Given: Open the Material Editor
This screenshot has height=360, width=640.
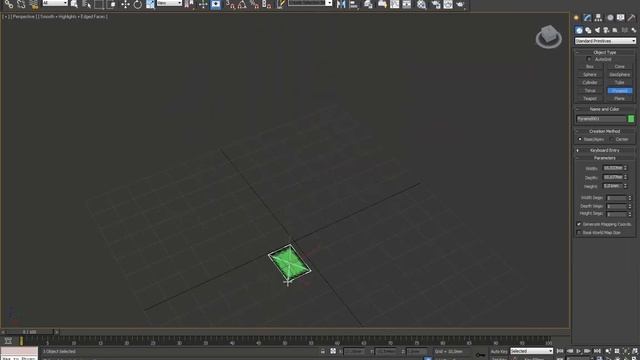Looking at the screenshot, I should coord(422,4).
